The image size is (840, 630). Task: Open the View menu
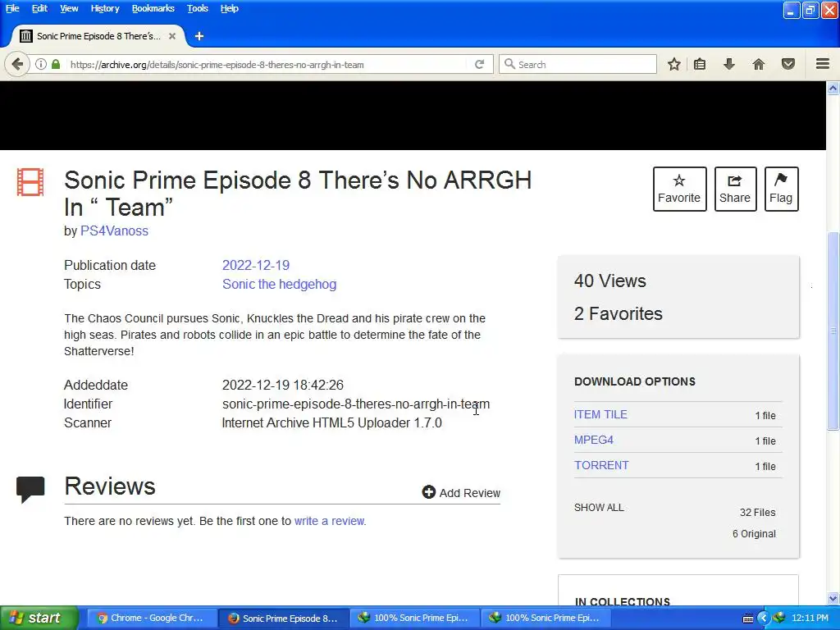pos(69,8)
